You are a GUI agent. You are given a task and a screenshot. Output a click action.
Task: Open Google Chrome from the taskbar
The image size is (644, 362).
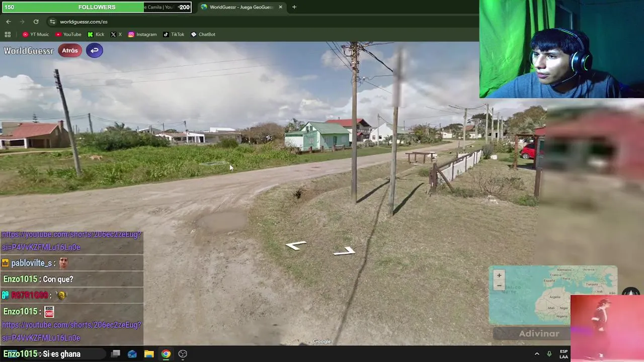[166, 354]
